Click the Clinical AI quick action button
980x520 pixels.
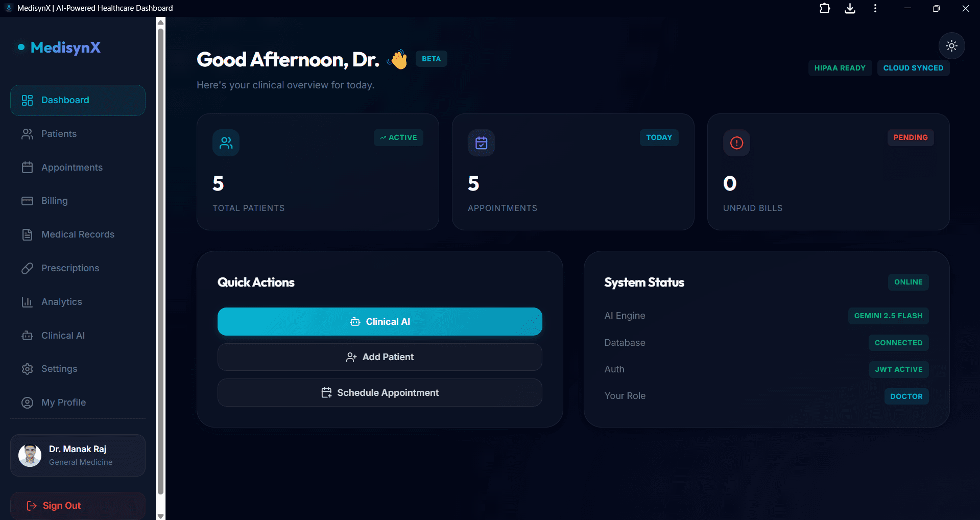(x=379, y=322)
